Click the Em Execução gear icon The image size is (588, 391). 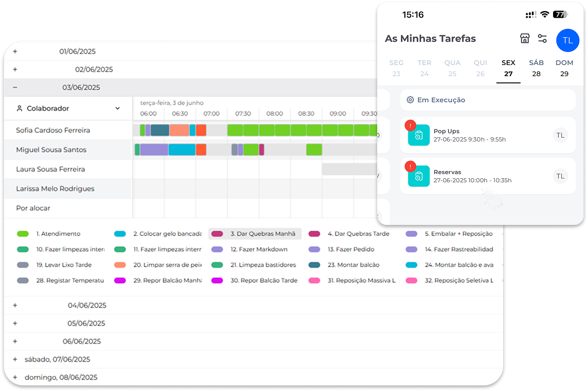(x=410, y=100)
